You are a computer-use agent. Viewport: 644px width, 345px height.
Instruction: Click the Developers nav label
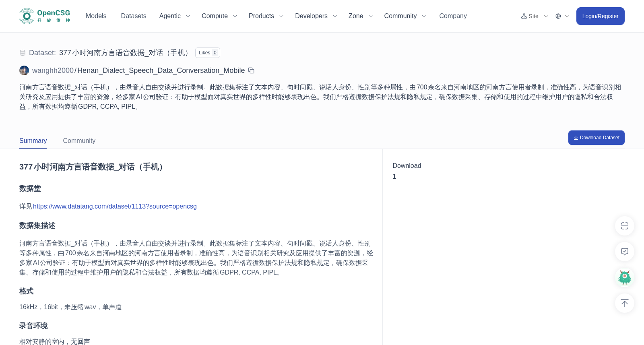(311, 16)
